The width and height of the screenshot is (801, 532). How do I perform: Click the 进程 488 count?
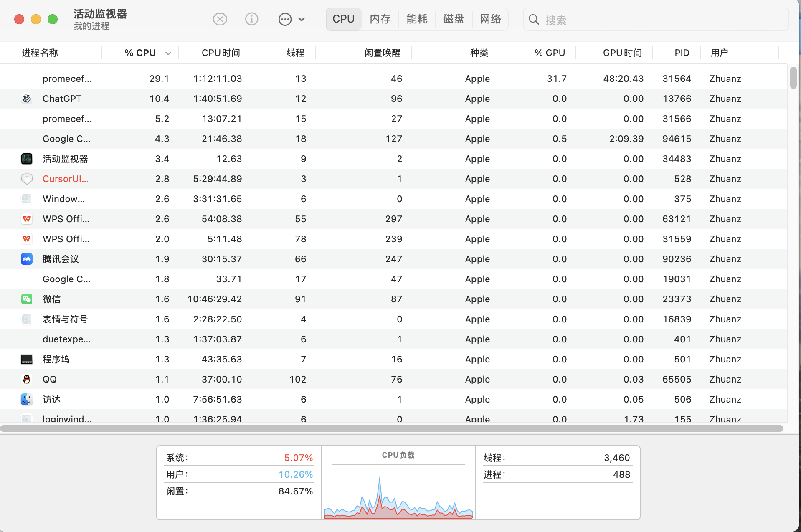point(557,474)
